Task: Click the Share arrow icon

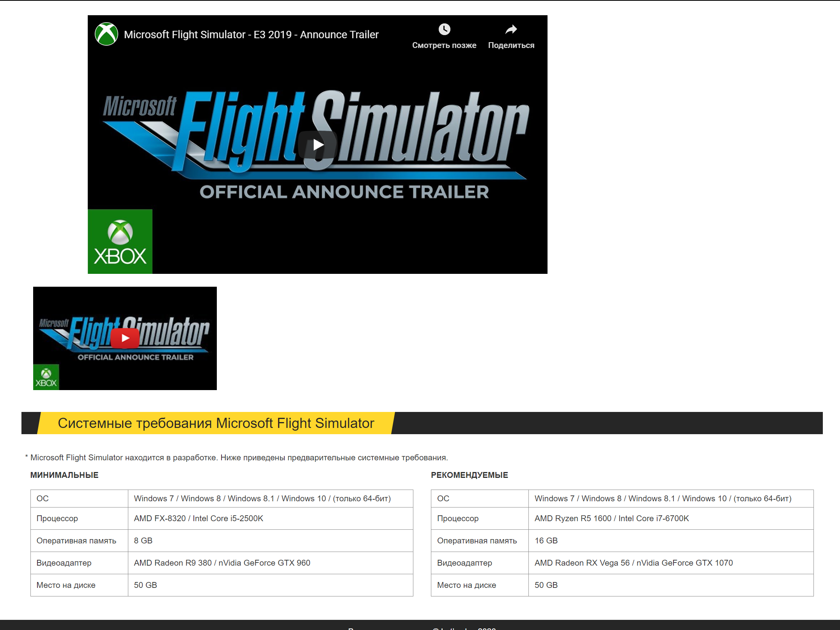Action: click(511, 29)
